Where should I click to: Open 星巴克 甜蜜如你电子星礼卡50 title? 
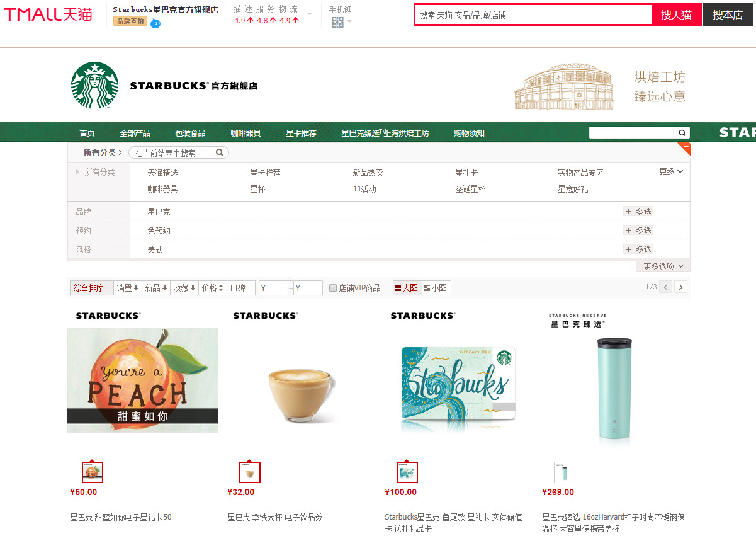(121, 517)
